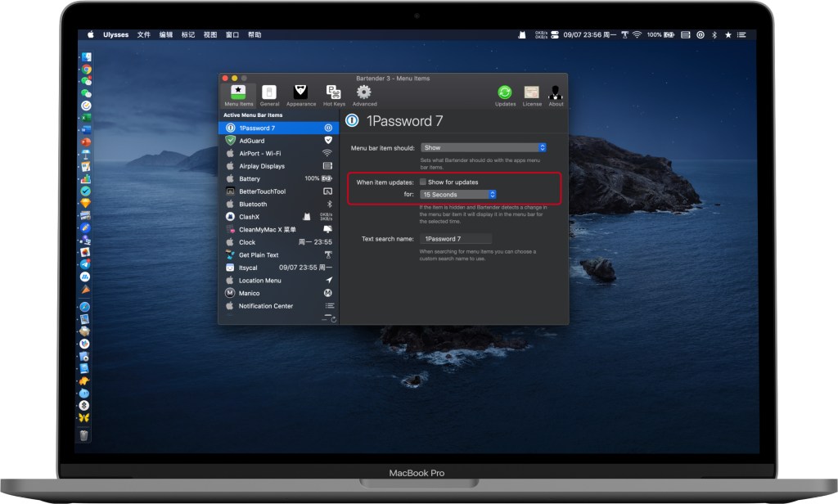Open the Menu bar item should dropdown
838x504 pixels.
[483, 147]
